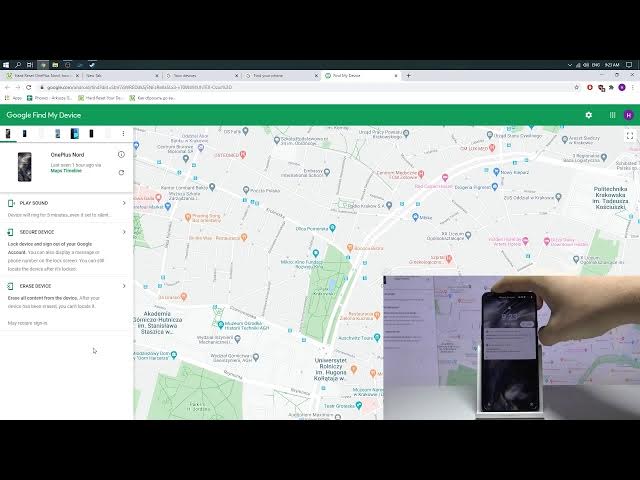Open Task View on the taskbar
The width and height of the screenshot is (640, 480).
30,64
